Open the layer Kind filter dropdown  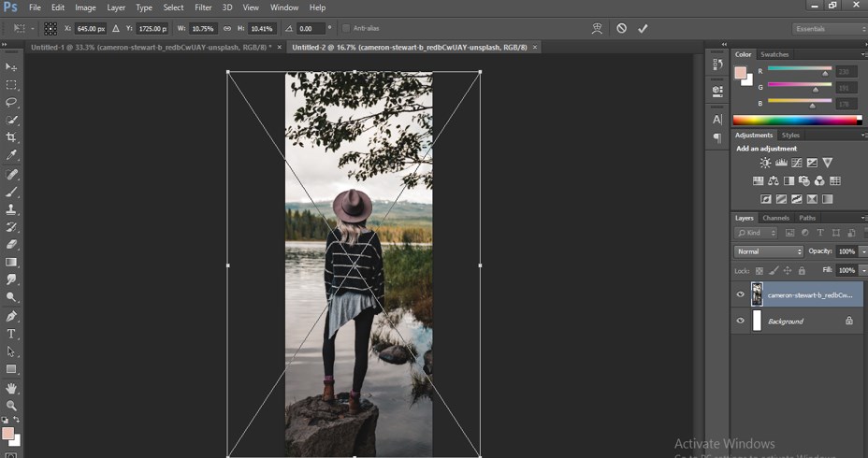tap(756, 233)
